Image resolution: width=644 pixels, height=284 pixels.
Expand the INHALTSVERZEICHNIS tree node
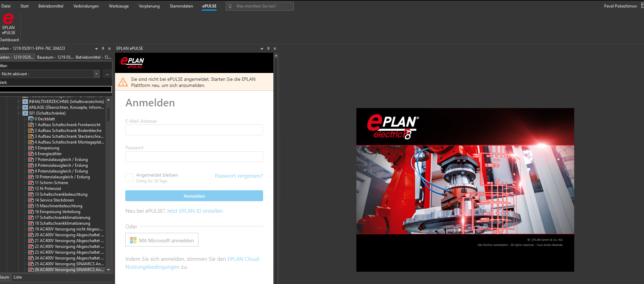coord(19,102)
